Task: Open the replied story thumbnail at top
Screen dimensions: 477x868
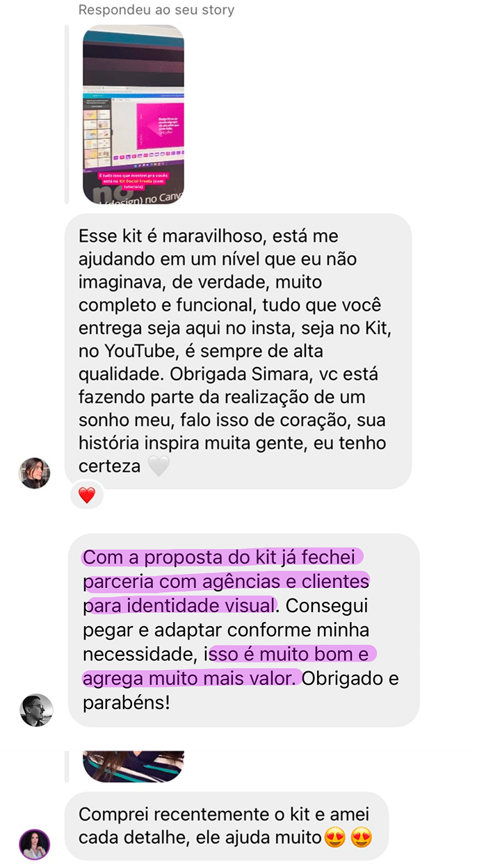Action: click(133, 114)
